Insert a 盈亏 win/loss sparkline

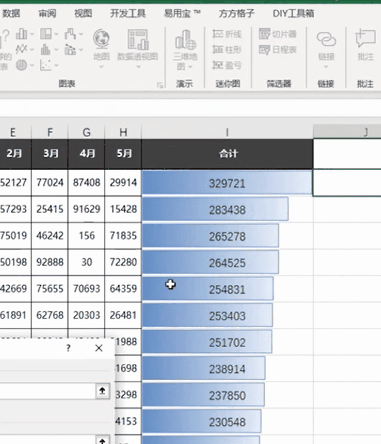[x=227, y=65]
